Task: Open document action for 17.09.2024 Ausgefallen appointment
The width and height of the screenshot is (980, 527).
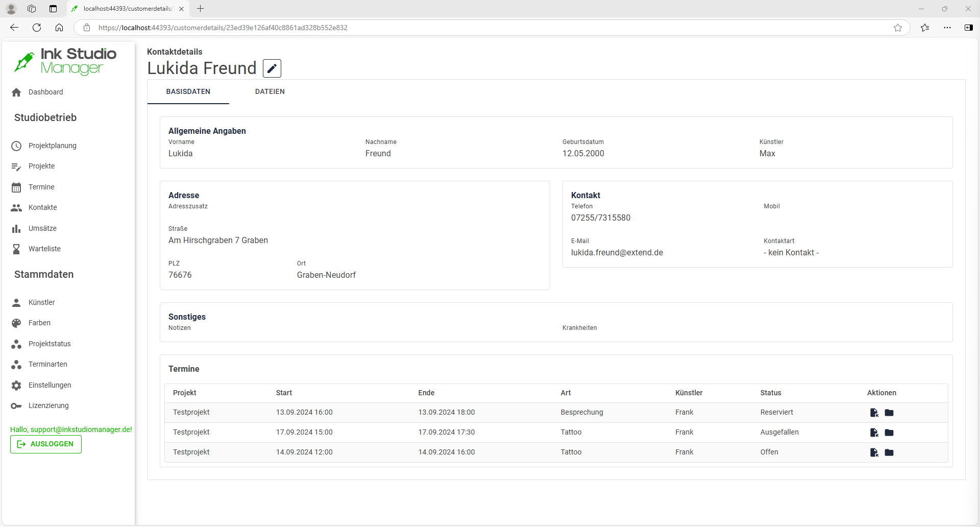Action: 874,433
